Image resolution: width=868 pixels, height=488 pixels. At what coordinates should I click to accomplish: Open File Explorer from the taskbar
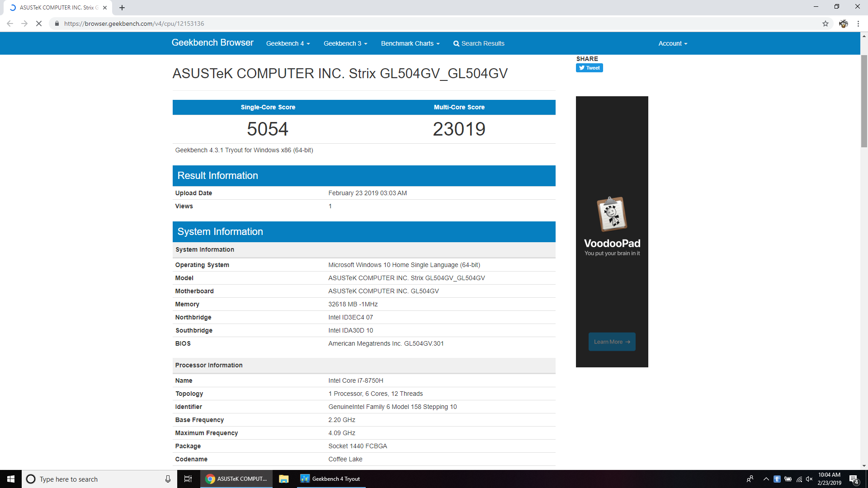[284, 479]
